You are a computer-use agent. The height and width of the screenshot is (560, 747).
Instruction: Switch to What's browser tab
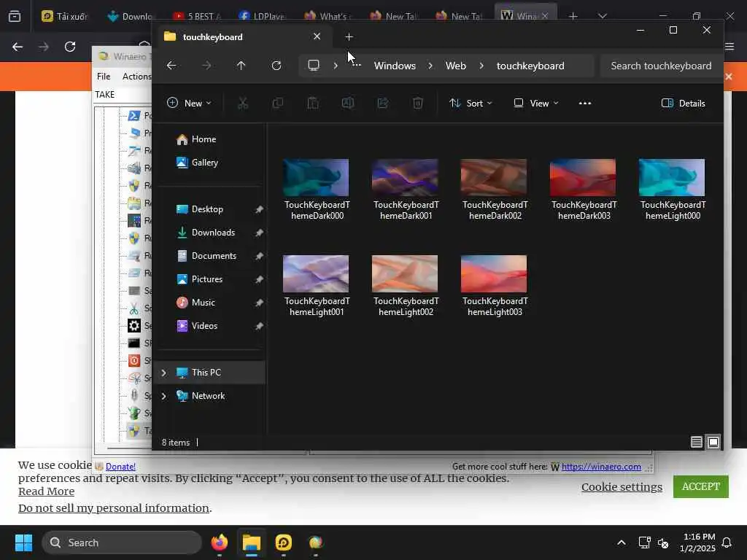click(328, 16)
